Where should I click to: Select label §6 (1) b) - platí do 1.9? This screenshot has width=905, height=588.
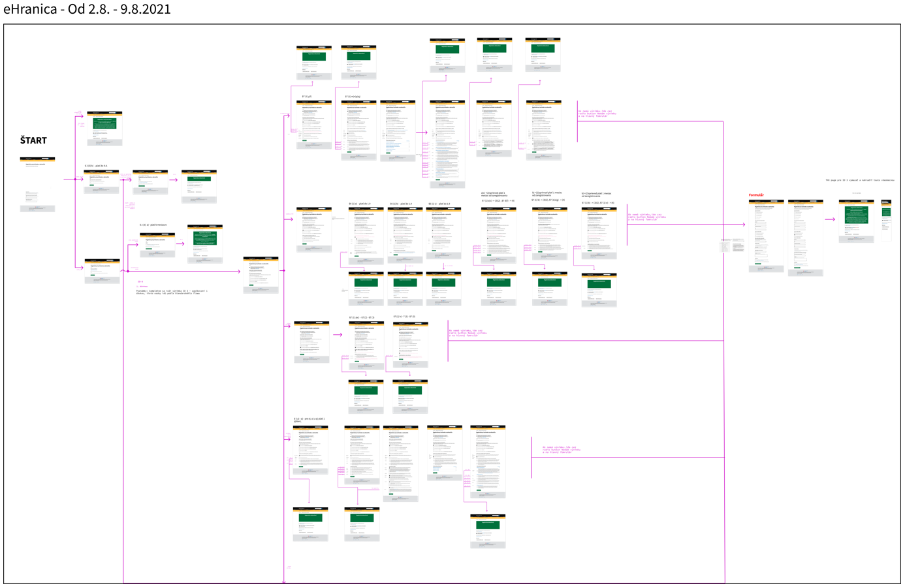click(401, 204)
